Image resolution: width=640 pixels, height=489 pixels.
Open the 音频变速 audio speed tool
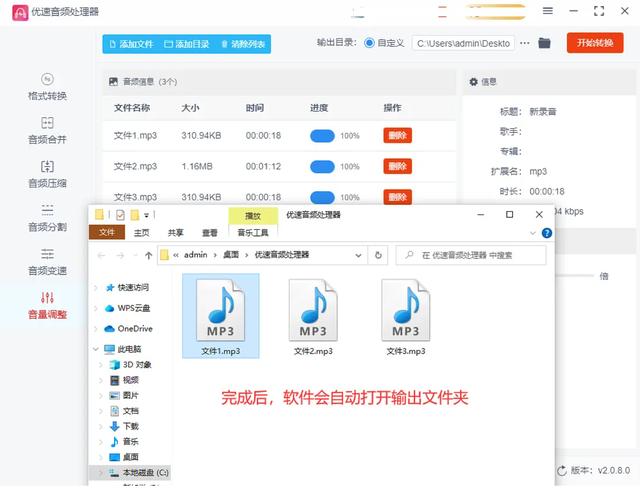click(47, 262)
